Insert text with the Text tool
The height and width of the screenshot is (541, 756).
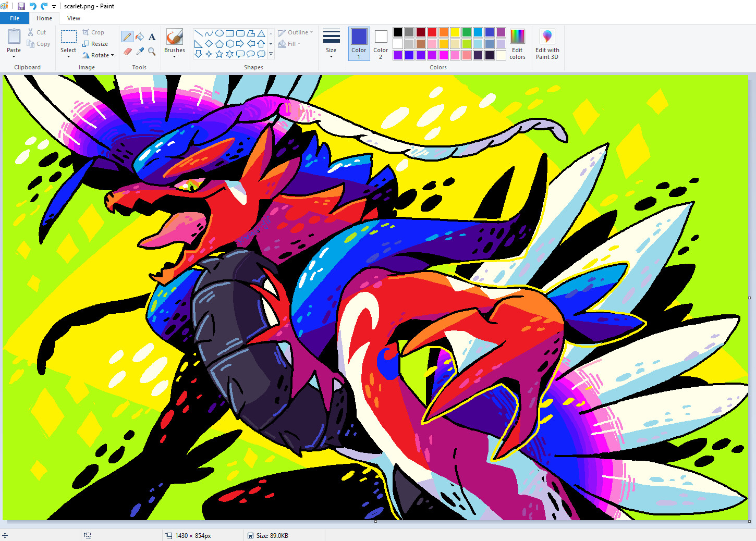tap(152, 36)
